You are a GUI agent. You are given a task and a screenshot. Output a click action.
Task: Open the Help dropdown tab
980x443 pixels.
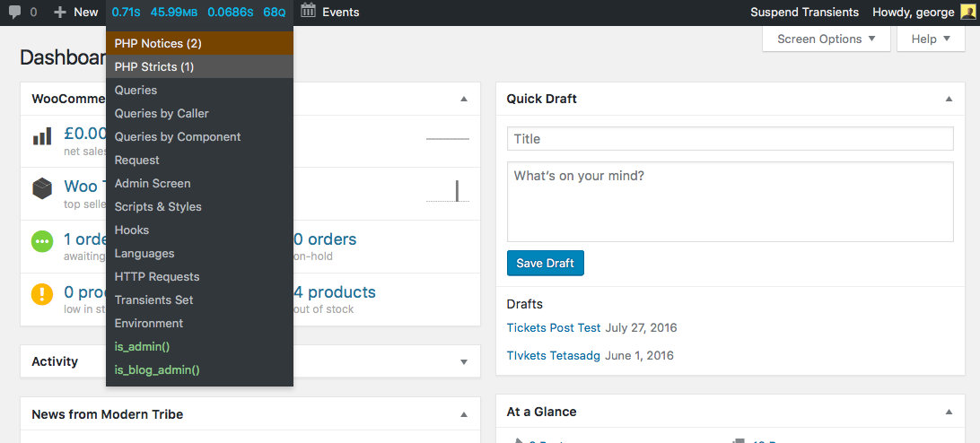pyautogui.click(x=931, y=39)
